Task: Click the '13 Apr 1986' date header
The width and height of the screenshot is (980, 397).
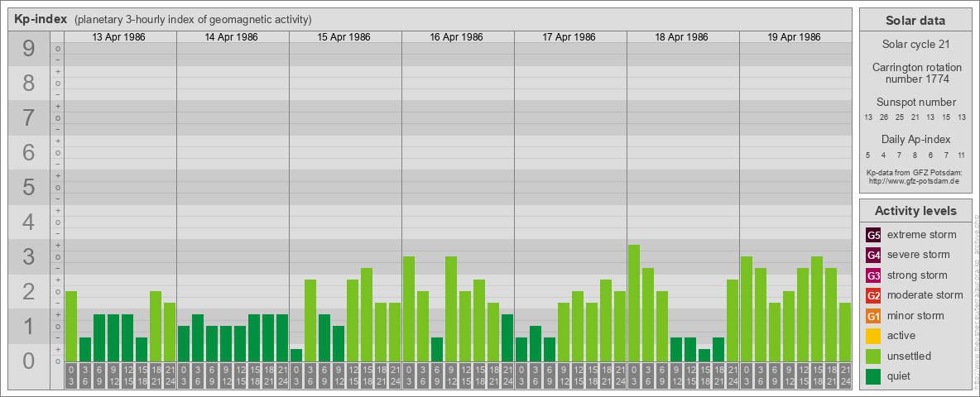Action: 118,37
